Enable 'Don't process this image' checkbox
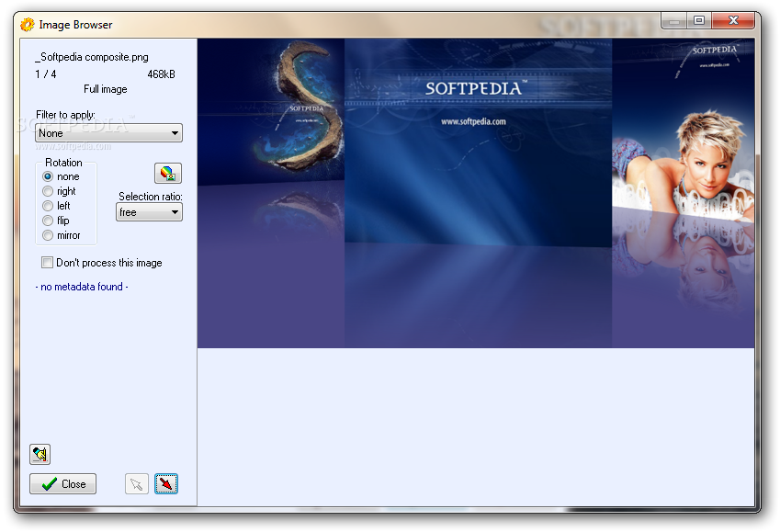This screenshot has width=780, height=532. coord(47,262)
